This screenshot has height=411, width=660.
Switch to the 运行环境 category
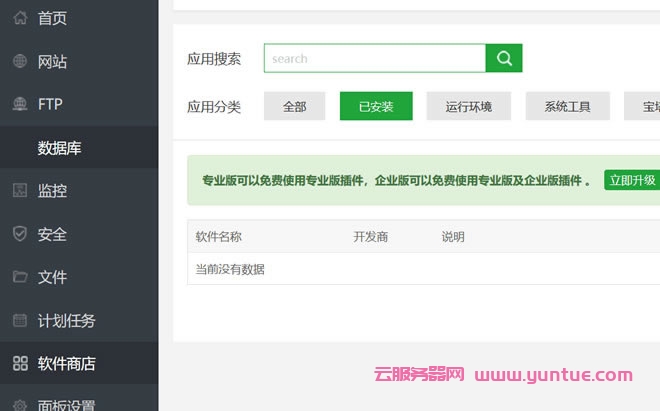(468, 106)
